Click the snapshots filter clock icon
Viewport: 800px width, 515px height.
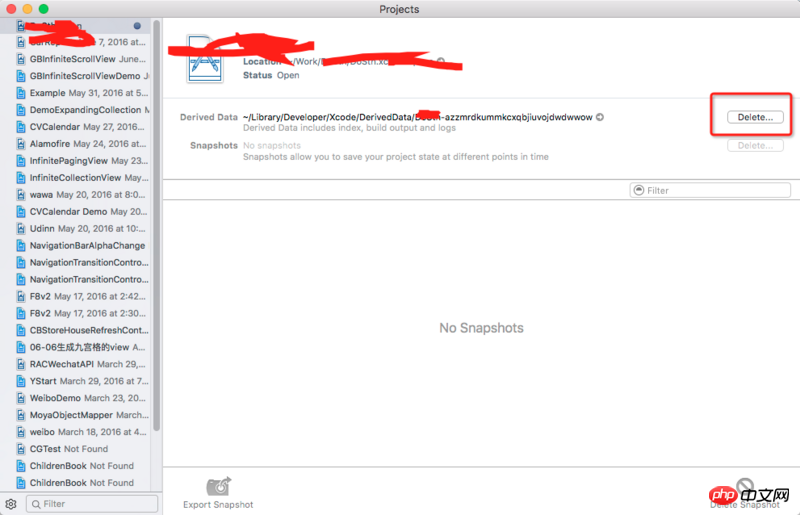click(639, 190)
